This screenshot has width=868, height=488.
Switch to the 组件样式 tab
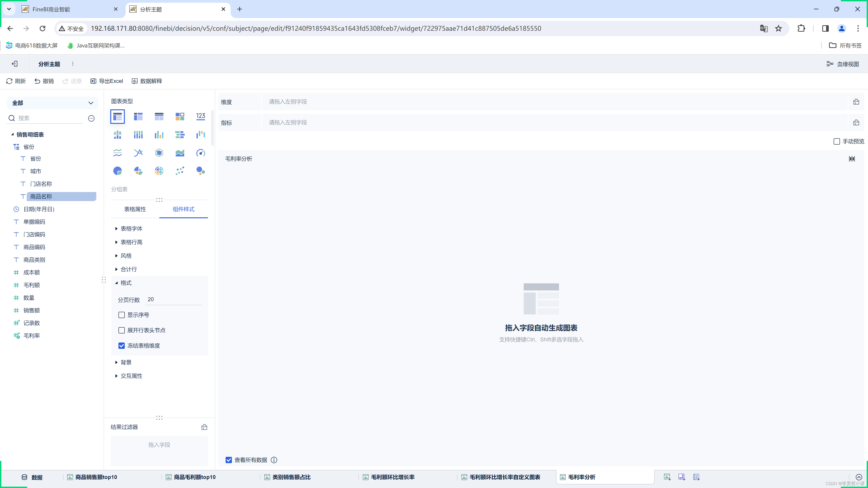point(183,209)
